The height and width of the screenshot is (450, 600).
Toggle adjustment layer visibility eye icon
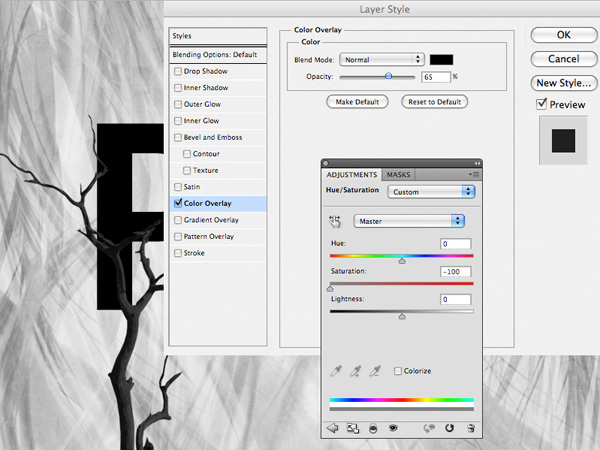393,428
